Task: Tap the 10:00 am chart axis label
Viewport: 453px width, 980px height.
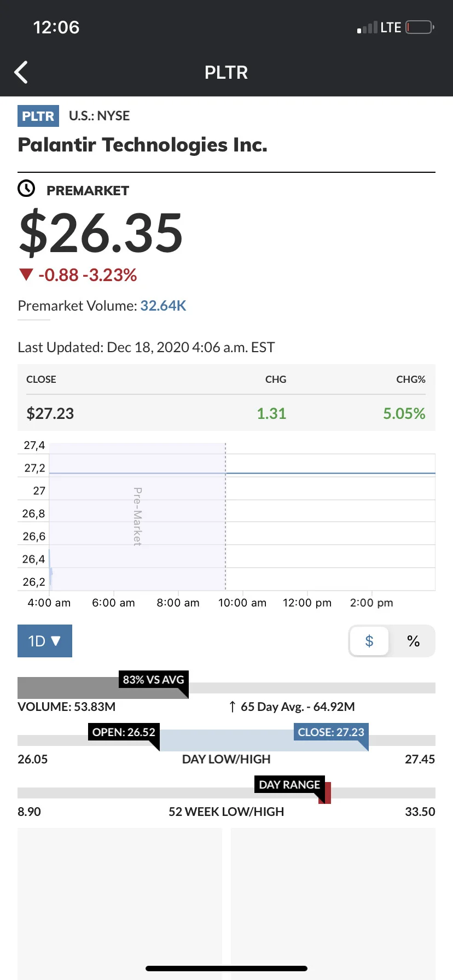Action: tap(242, 603)
